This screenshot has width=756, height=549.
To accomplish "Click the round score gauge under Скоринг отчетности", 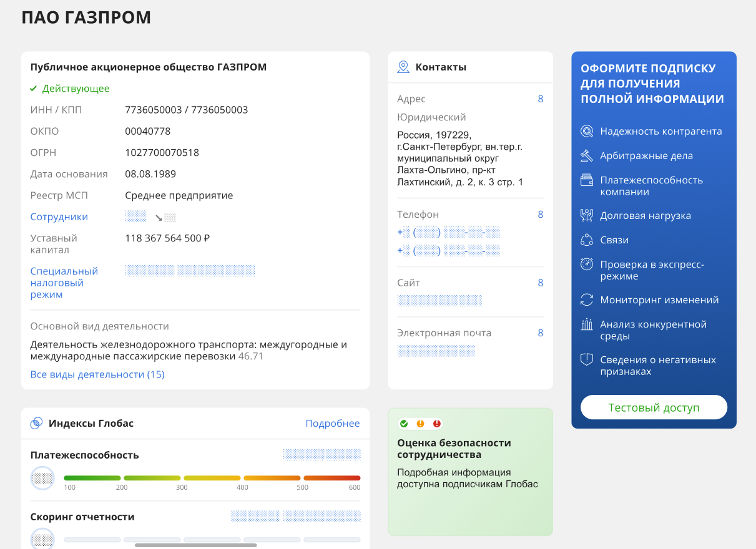I will pyautogui.click(x=42, y=539).
